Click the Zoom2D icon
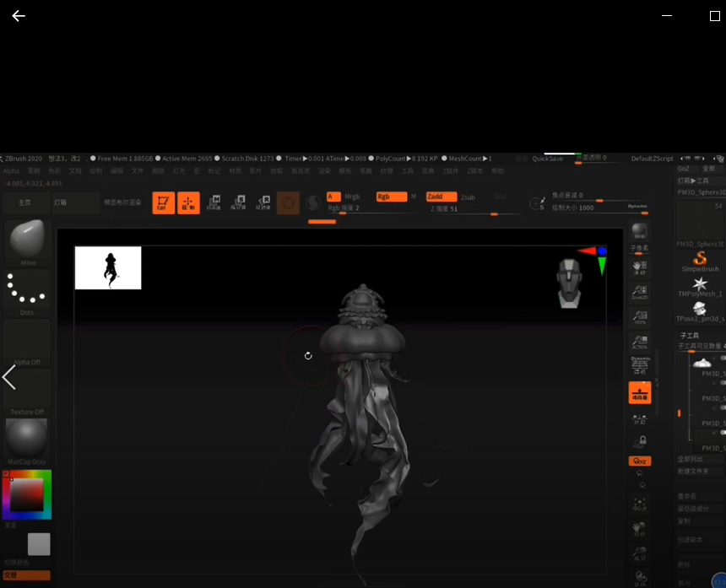Image resolution: width=726 pixels, height=588 pixels. [x=639, y=292]
